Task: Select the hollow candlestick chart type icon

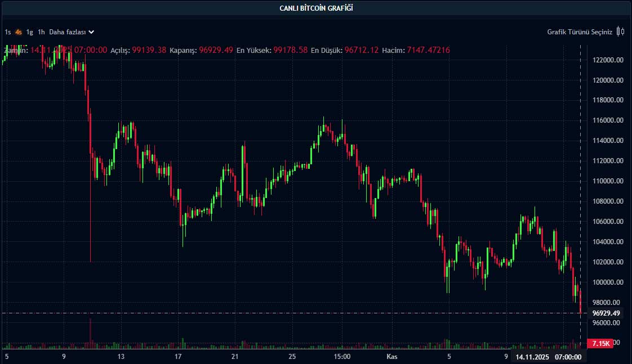Action: click(x=623, y=32)
